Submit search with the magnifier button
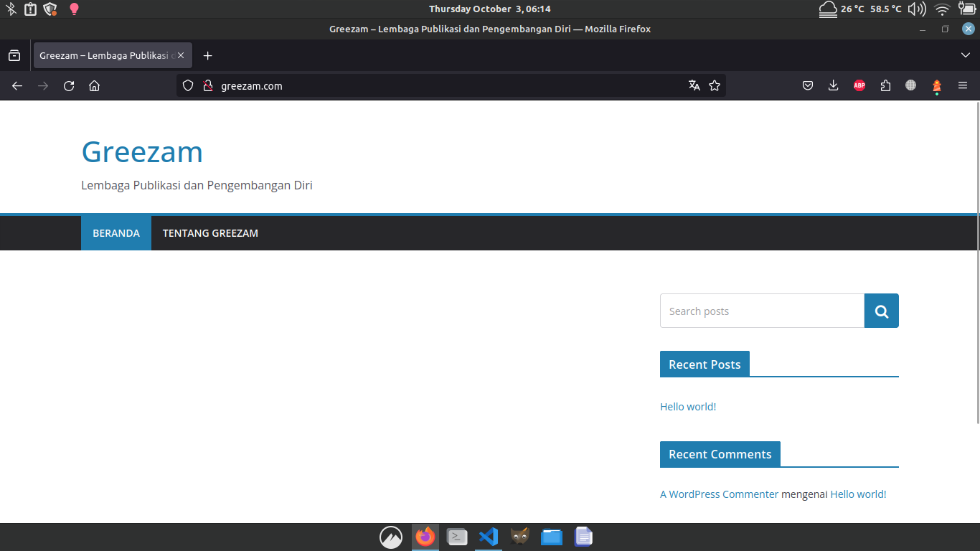 882,311
